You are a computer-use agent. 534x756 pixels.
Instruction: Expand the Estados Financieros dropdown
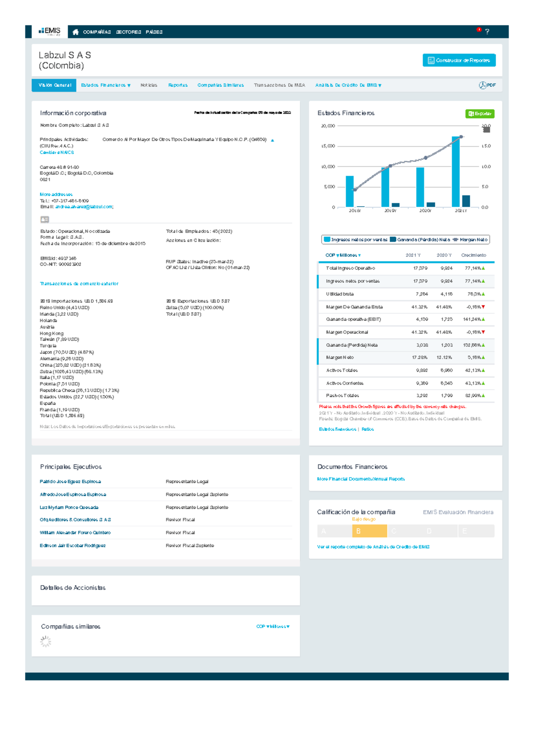106,85
